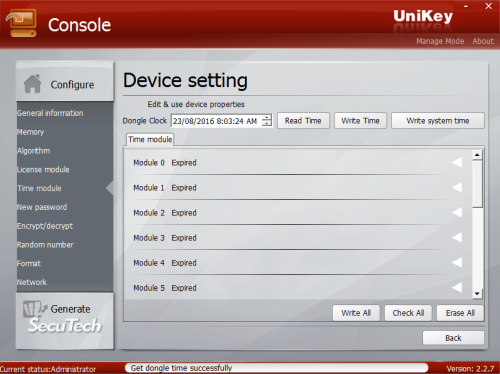500x374 pixels.
Task: Click the Write All button
Action: click(356, 313)
